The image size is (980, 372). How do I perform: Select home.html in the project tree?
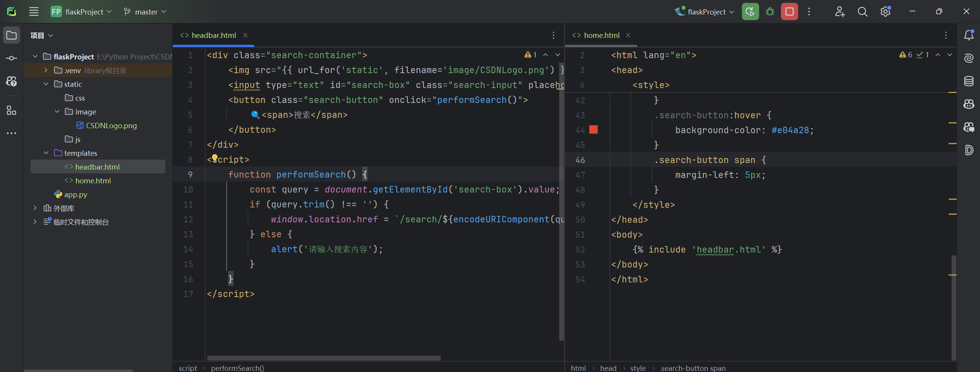(x=88, y=180)
